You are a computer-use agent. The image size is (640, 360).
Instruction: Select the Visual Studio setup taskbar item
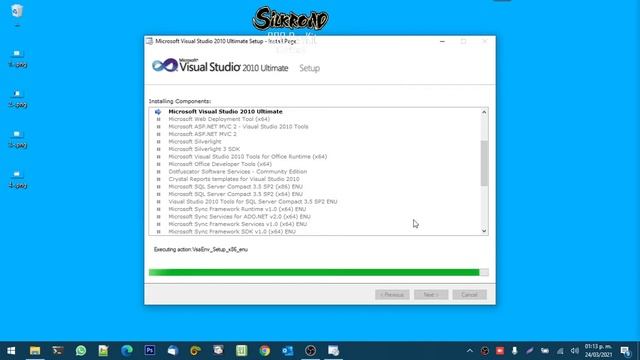(x=333, y=351)
